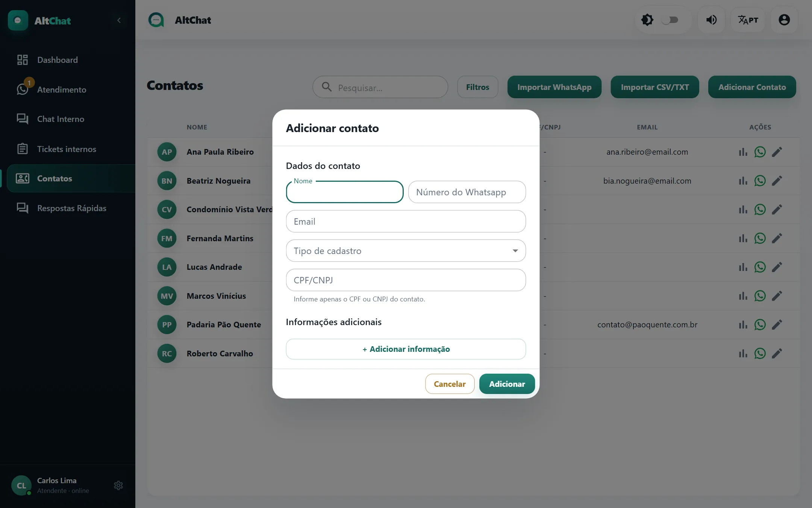The image size is (812, 508).
Task: Edit Padaria Pão Quente contact
Action: pyautogui.click(x=777, y=325)
